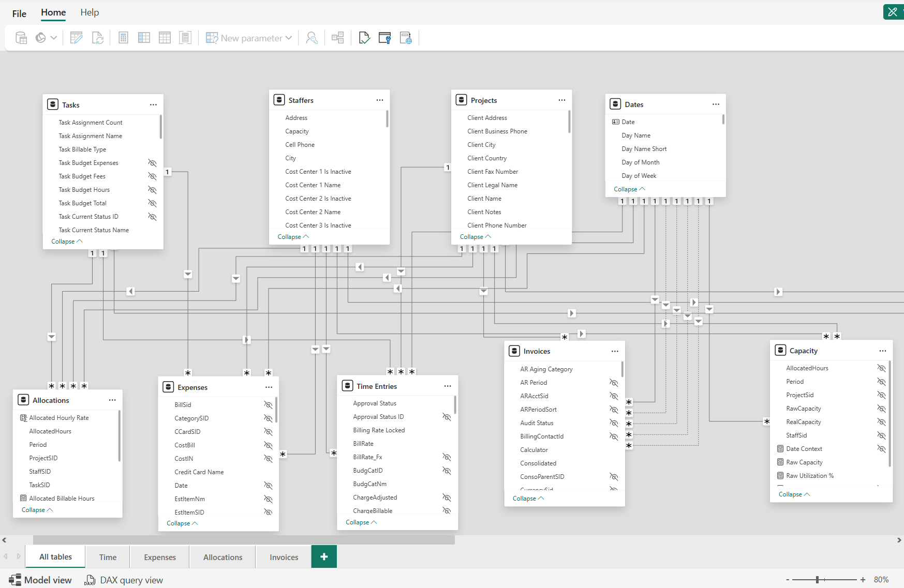Image resolution: width=904 pixels, height=588 pixels.
Task: Open Capacity table more options
Action: click(x=882, y=351)
